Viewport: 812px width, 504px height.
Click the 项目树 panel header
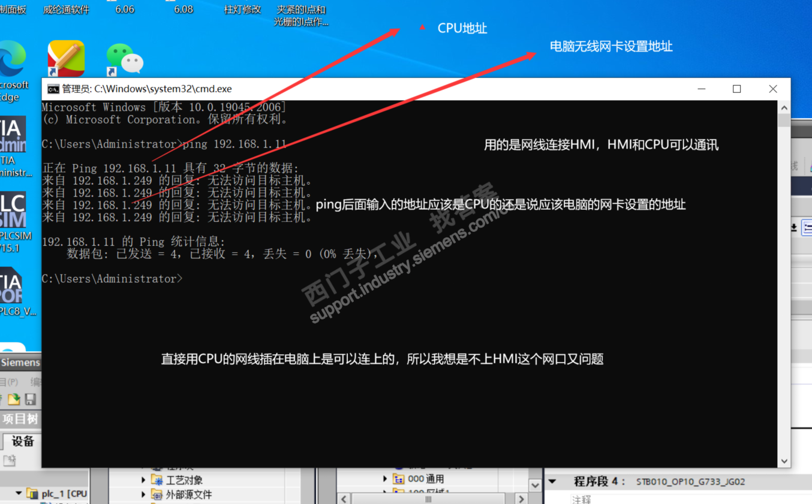coord(20,420)
